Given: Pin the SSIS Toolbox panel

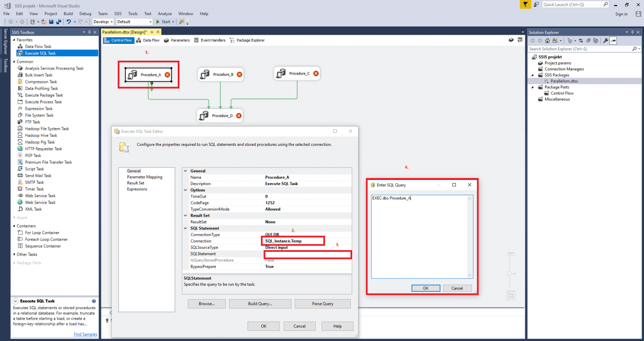Looking at the screenshot, I should (x=89, y=32).
